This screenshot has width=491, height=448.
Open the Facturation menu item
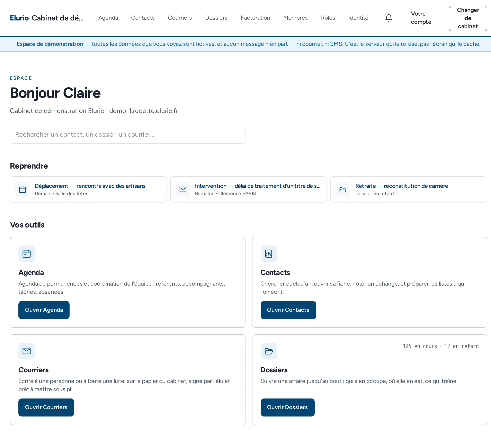pyautogui.click(x=255, y=18)
